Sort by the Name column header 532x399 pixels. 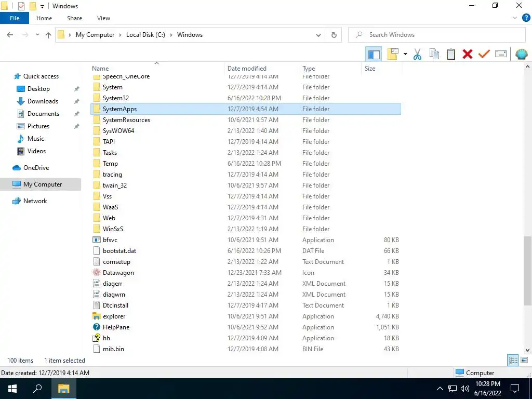point(100,69)
